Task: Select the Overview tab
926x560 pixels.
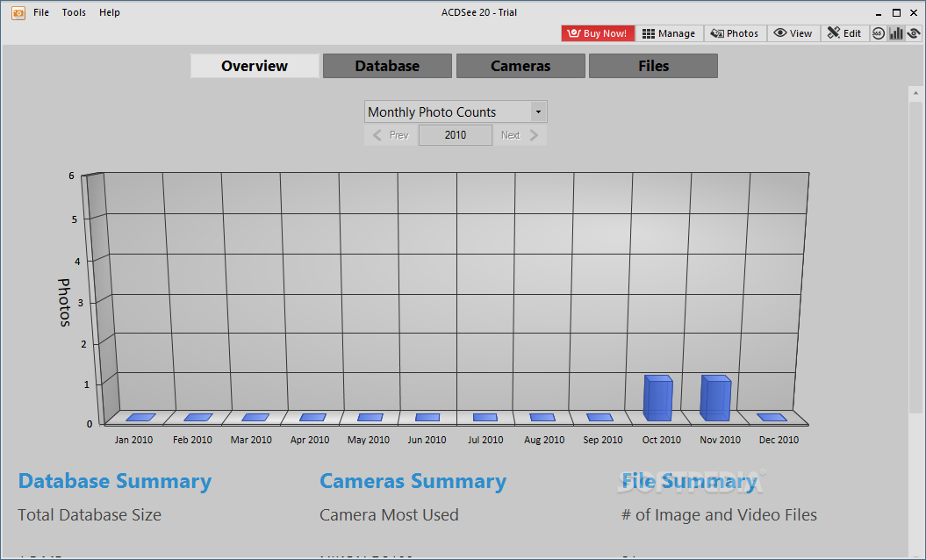Action: click(255, 66)
